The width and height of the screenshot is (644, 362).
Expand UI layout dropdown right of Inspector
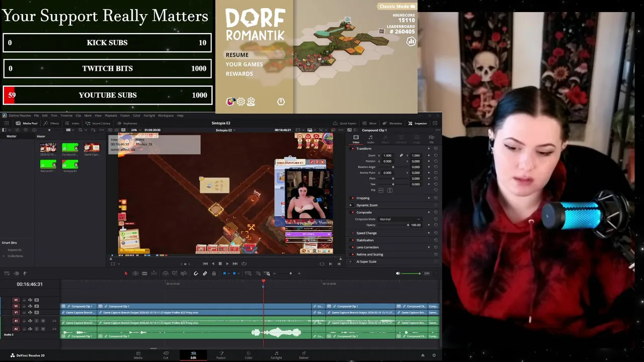[435, 123]
